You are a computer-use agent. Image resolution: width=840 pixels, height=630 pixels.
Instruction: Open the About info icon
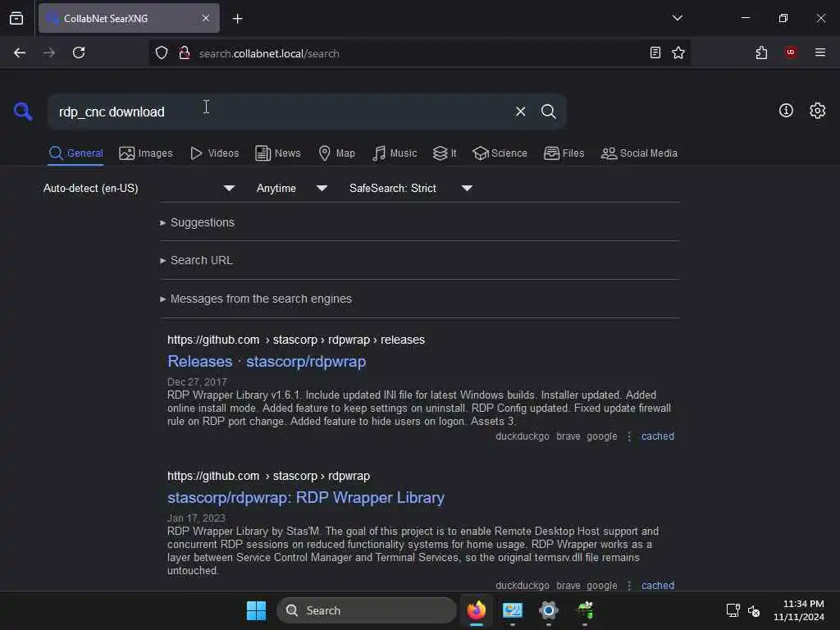tap(786, 111)
